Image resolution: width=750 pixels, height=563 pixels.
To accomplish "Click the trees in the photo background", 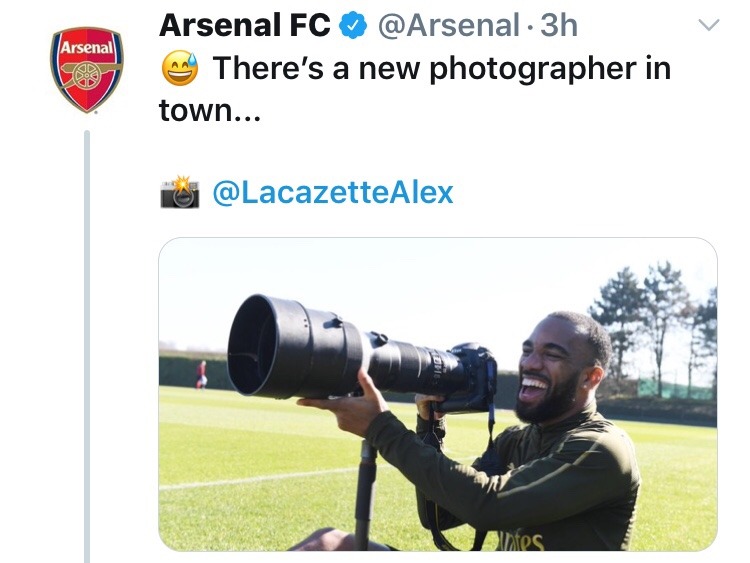I will click(x=653, y=325).
